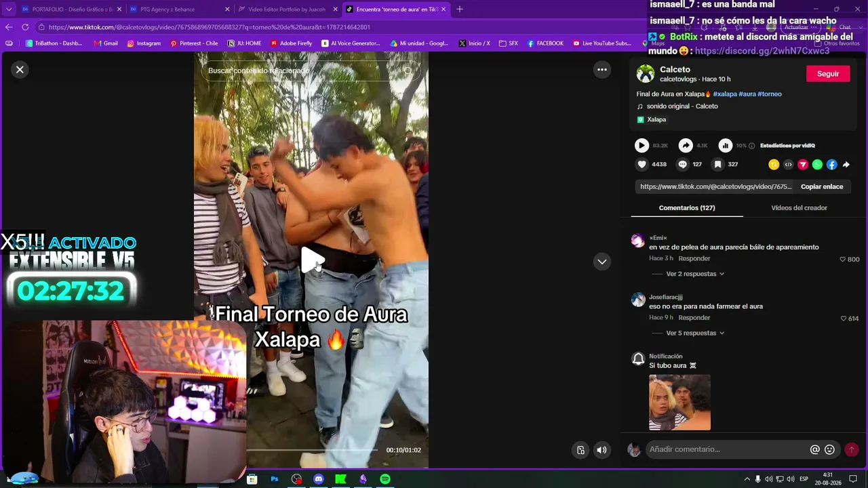
Task: Play the paused TikTok video
Action: [313, 260]
